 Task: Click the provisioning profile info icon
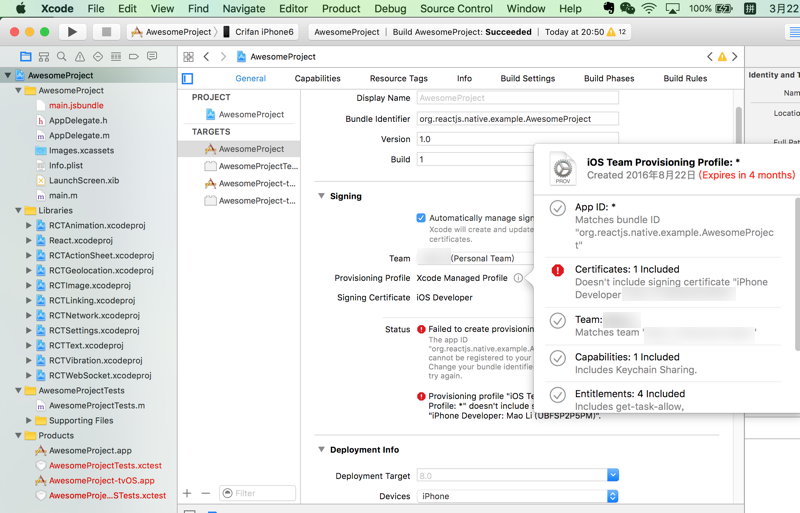click(x=518, y=278)
